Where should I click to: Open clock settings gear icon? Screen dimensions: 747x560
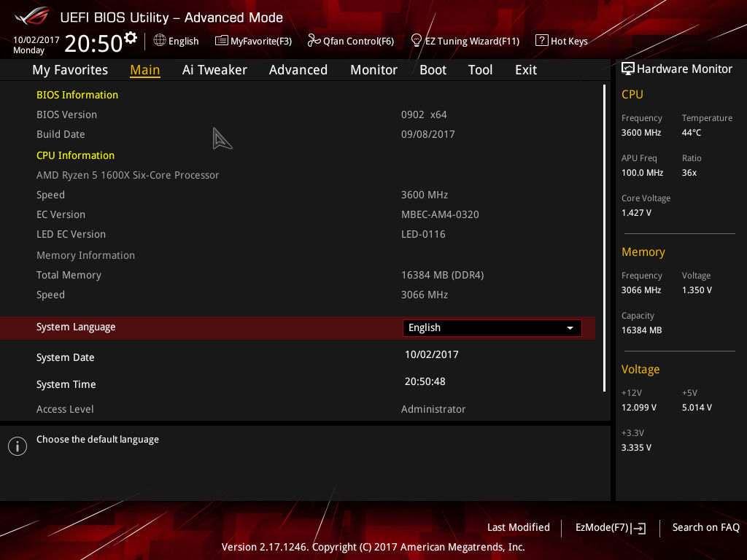point(130,38)
